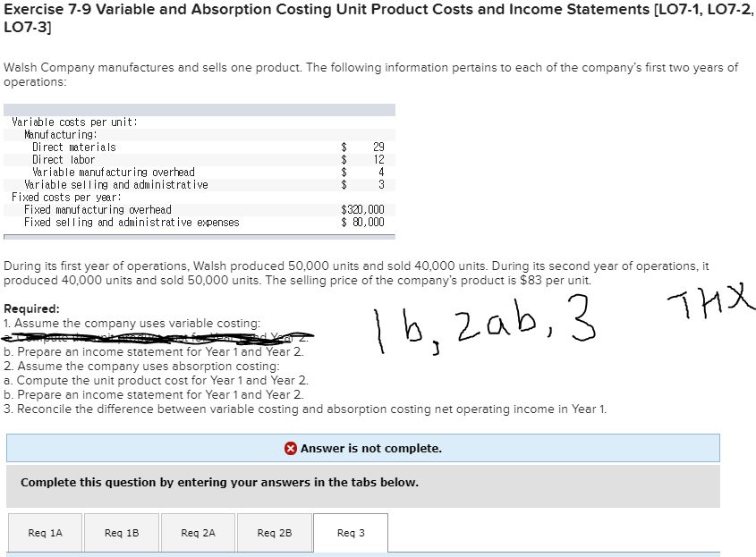
Task: Select the 'Required:' section heading
Action: (30, 308)
